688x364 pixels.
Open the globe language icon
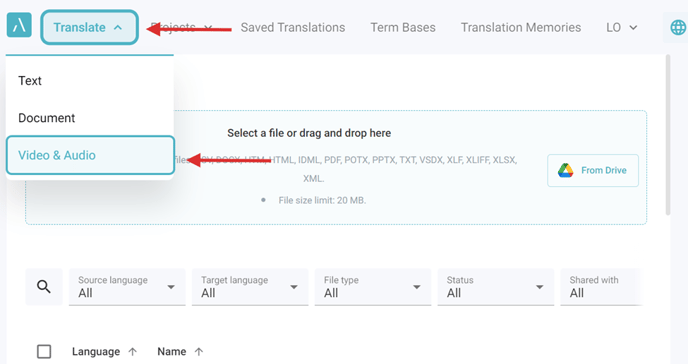pyautogui.click(x=678, y=28)
